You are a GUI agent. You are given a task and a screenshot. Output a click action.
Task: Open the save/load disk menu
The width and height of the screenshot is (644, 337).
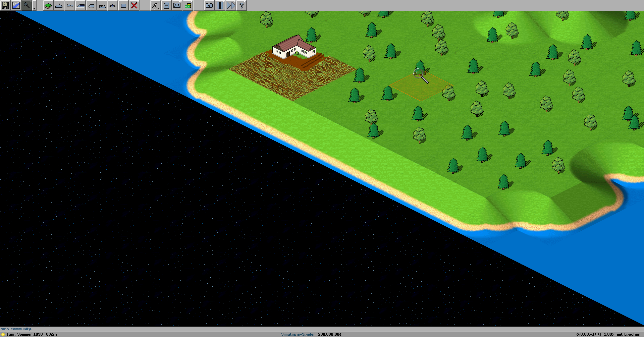point(5,5)
